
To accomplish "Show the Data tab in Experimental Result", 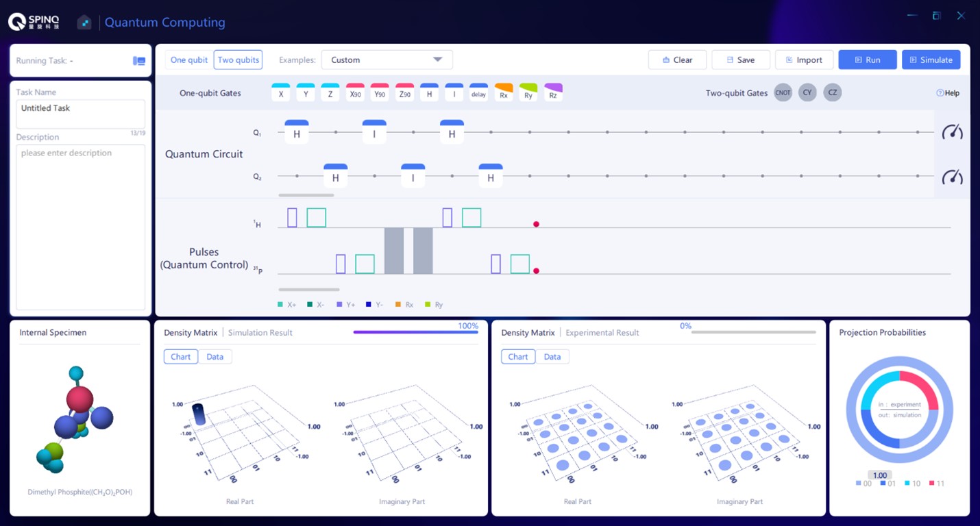I will click(x=552, y=357).
